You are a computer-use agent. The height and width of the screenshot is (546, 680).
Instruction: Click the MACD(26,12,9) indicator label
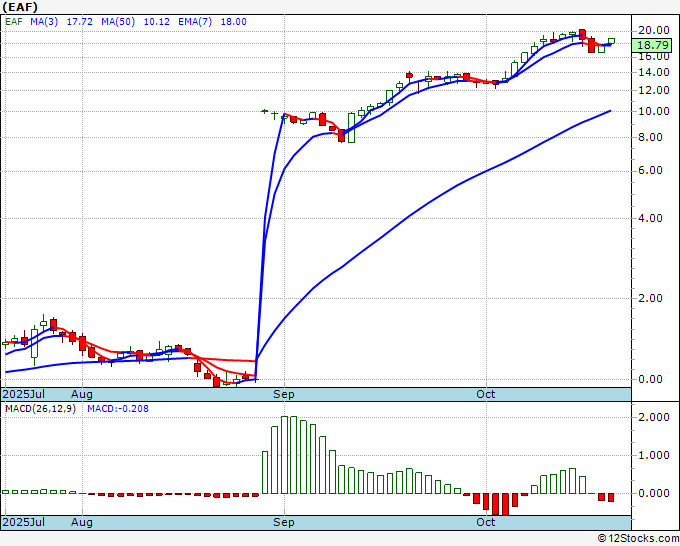click(x=40, y=409)
